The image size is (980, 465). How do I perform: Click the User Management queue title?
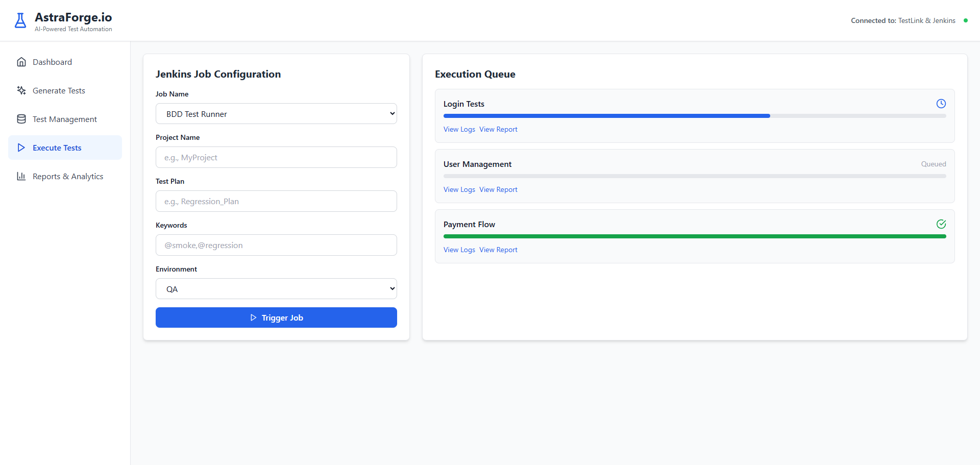(x=477, y=164)
